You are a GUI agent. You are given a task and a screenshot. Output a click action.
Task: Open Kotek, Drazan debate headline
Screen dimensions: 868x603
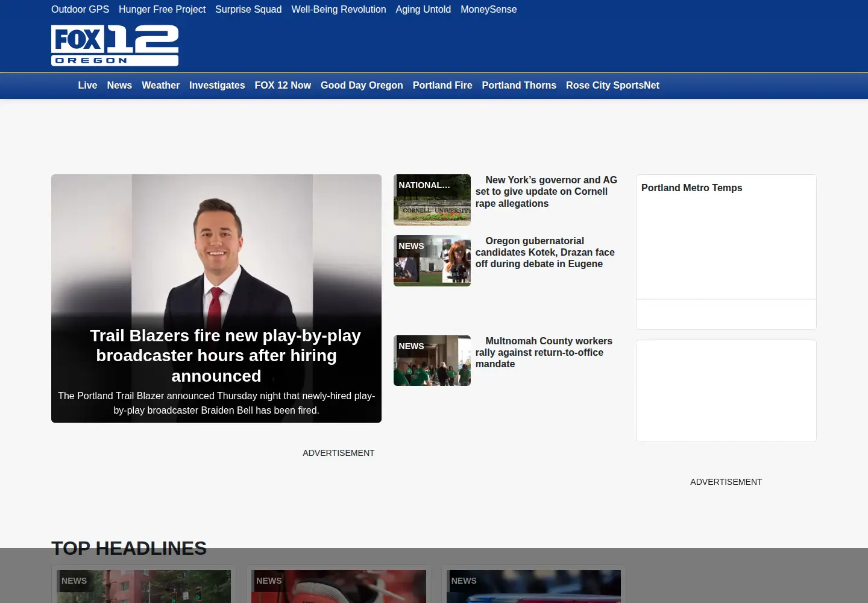coord(545,252)
